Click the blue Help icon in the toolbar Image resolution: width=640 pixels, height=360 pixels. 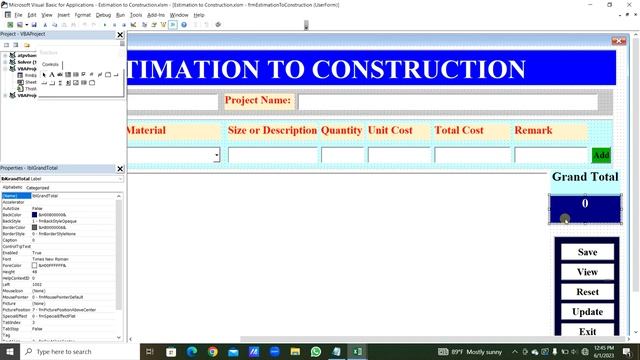point(184,24)
